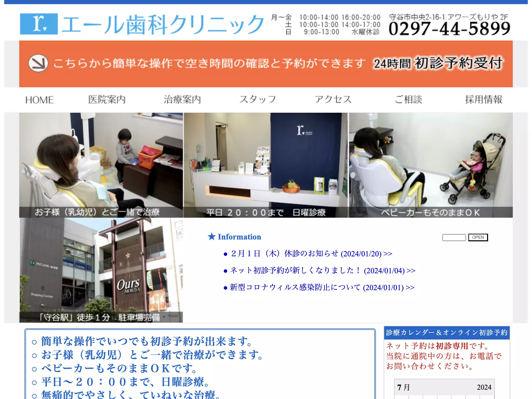Click the phone number 0297-44-5899

coord(449,29)
